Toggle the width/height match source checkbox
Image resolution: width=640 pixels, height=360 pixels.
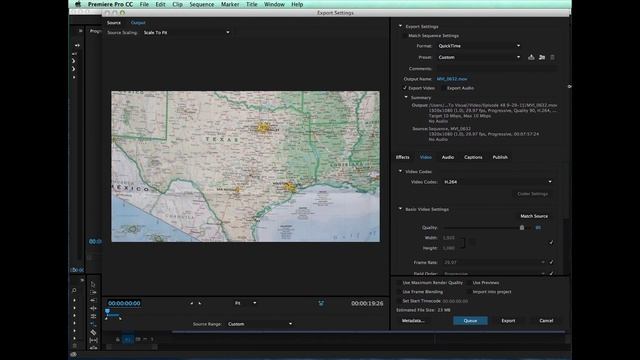click(551, 242)
